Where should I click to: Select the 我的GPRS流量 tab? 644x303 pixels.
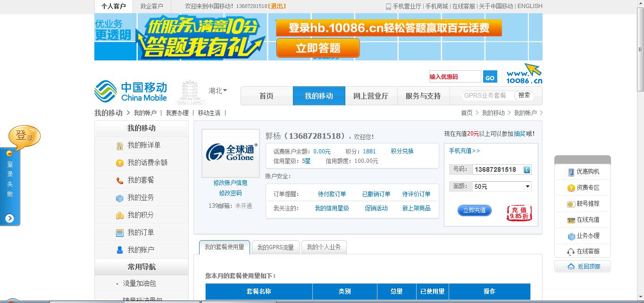(x=276, y=247)
